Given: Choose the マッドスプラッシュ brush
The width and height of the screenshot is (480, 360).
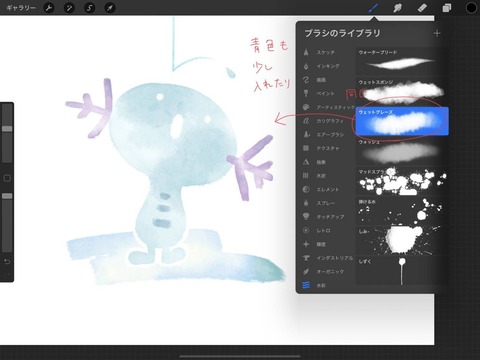Looking at the screenshot, I should point(402,181).
